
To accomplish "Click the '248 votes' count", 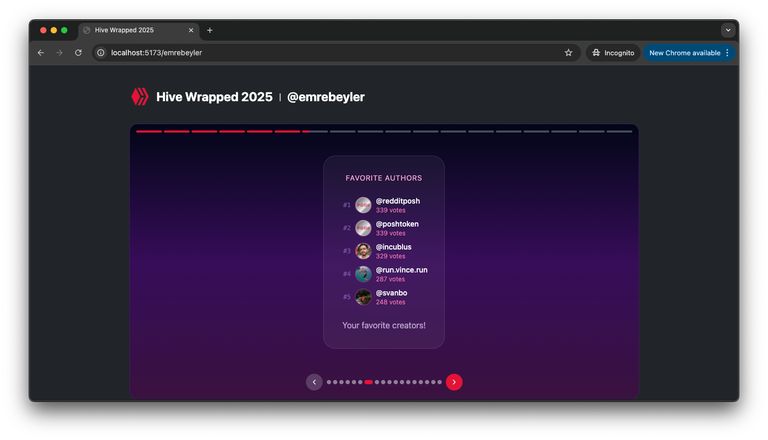I will click(390, 302).
